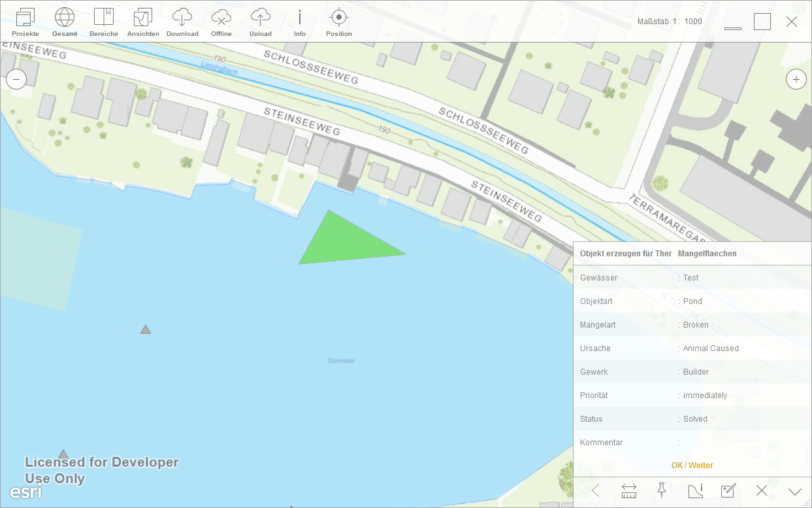
Task: Activate the Position locate tool
Action: coord(338,22)
